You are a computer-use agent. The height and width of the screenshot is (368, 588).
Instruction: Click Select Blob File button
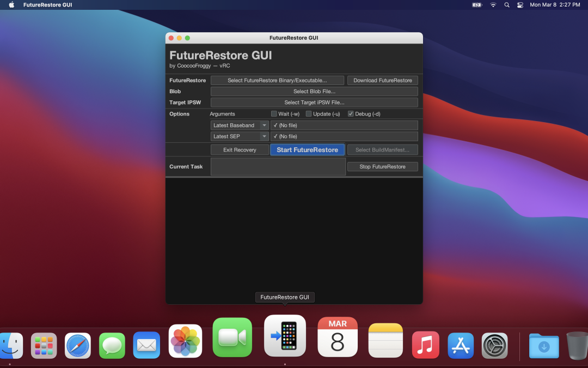pos(314,91)
